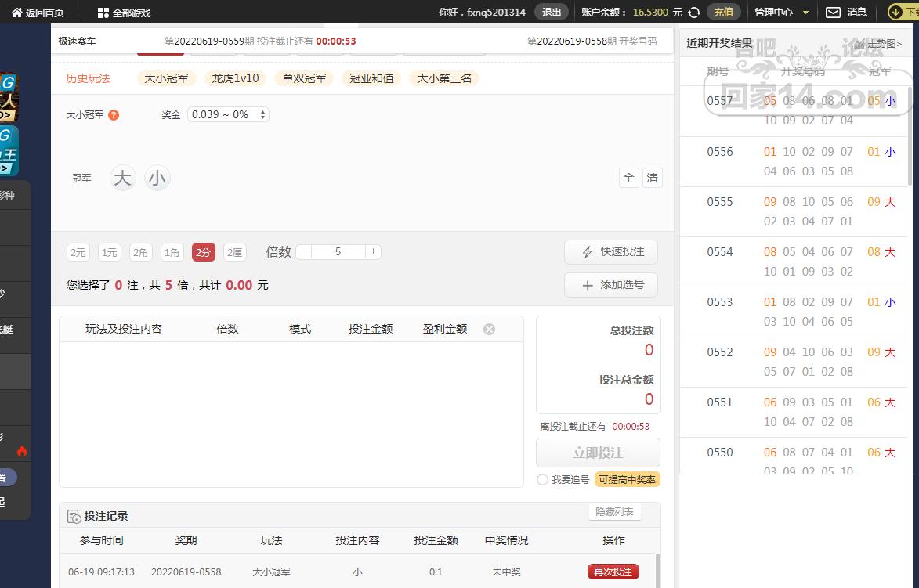Switch to 大小冠军 play type
The width and height of the screenshot is (919, 588).
(x=166, y=78)
